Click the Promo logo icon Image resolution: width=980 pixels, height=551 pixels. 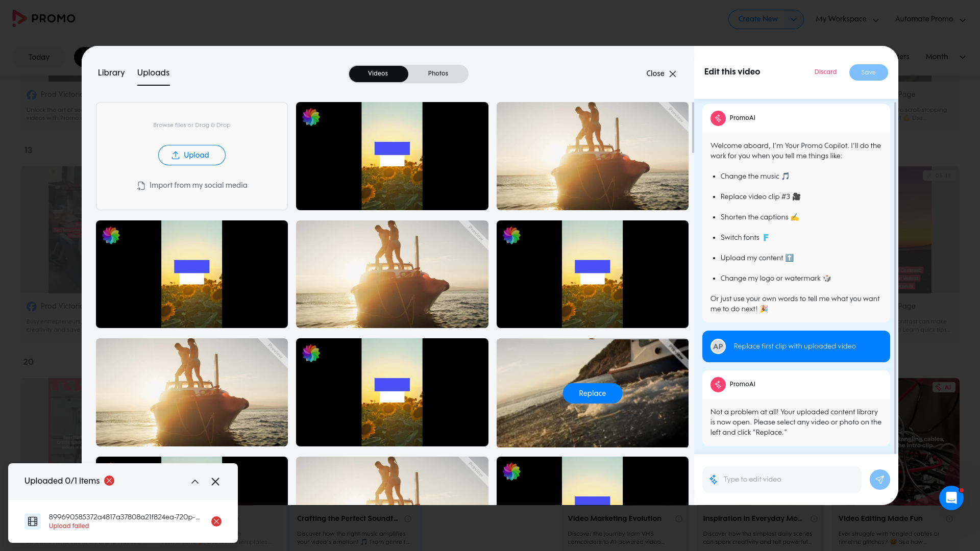[x=19, y=18]
